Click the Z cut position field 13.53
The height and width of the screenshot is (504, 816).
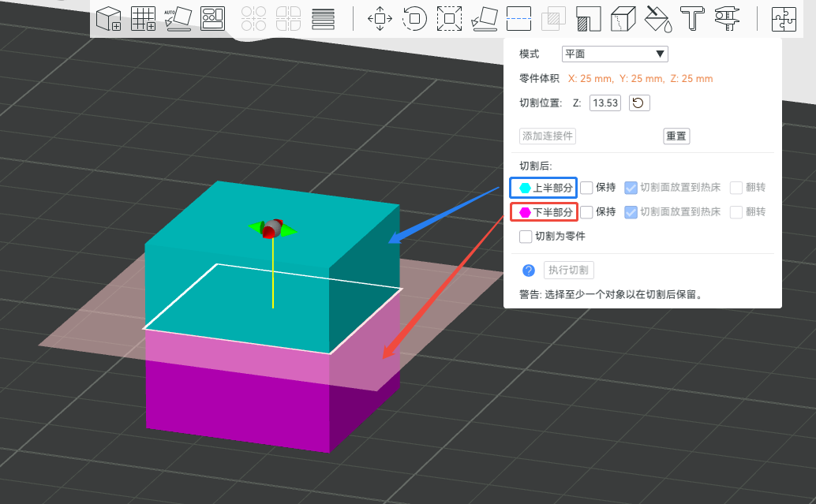(605, 103)
